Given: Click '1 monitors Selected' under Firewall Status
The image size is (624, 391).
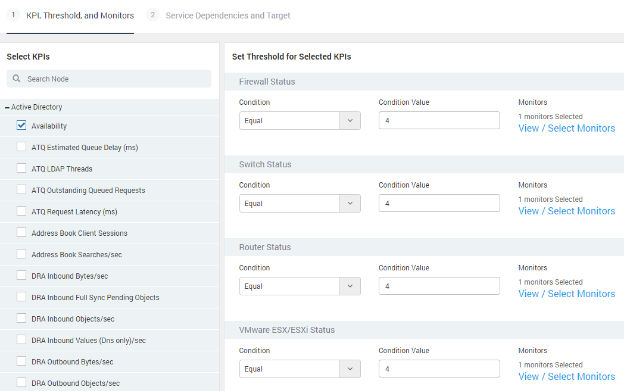Looking at the screenshot, I should pos(550,117).
